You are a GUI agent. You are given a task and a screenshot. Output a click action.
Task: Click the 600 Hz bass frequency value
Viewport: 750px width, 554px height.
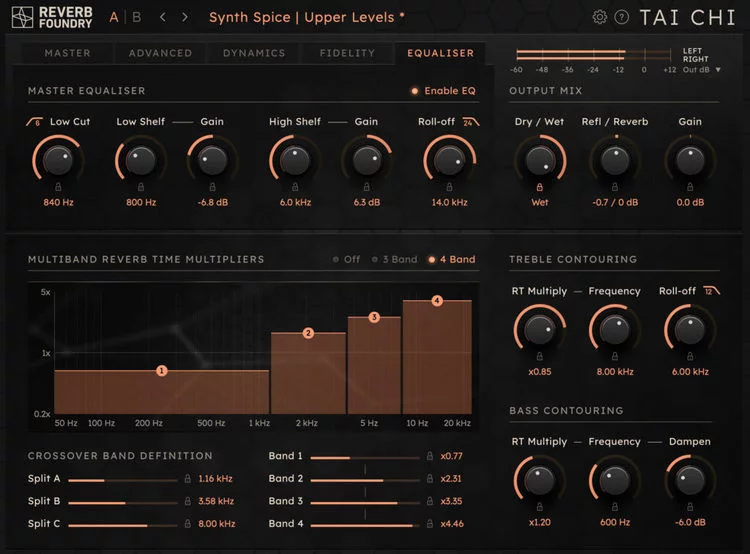[615, 522]
